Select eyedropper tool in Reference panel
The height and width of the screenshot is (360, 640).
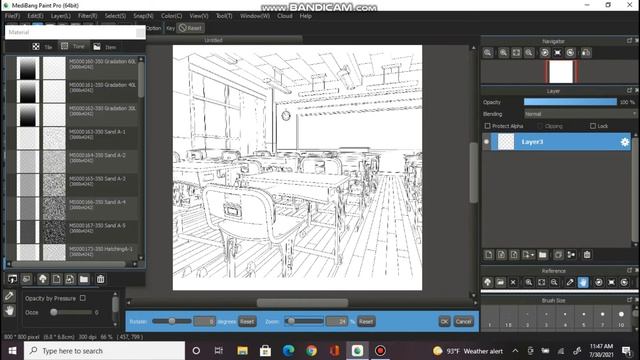(570, 282)
